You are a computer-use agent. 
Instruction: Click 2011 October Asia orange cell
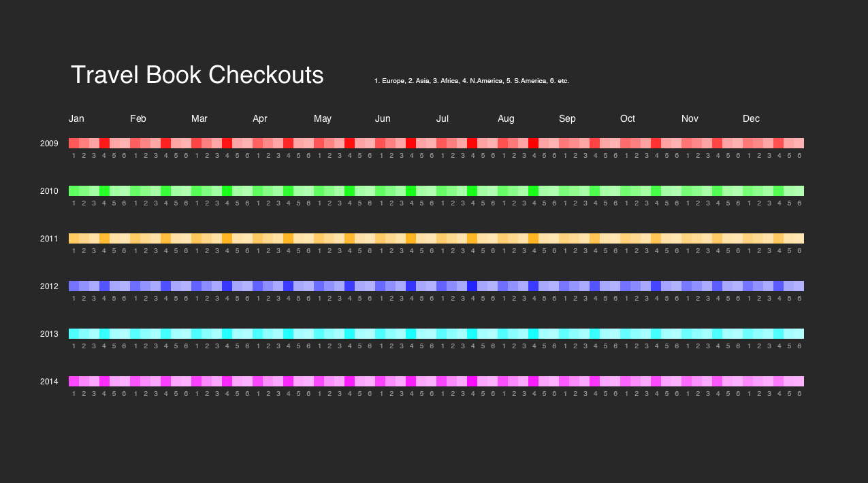(635, 239)
